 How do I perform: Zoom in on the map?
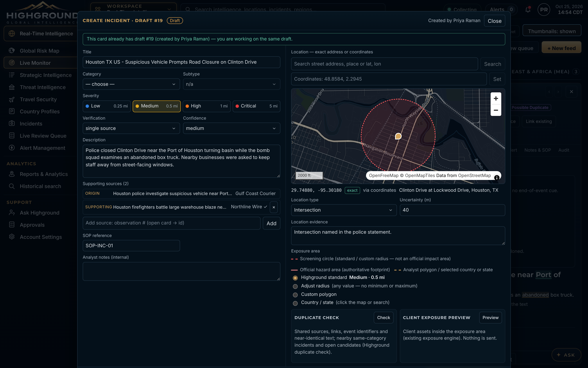(496, 98)
